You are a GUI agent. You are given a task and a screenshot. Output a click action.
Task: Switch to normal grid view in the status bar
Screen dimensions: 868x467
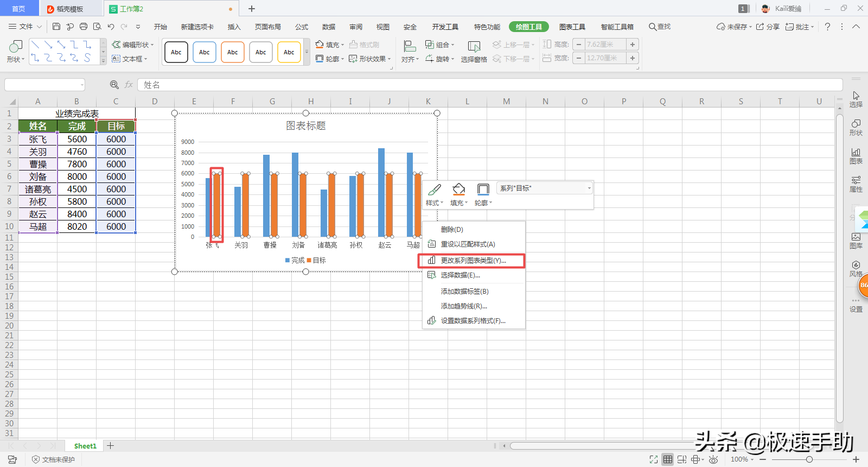[668, 459]
